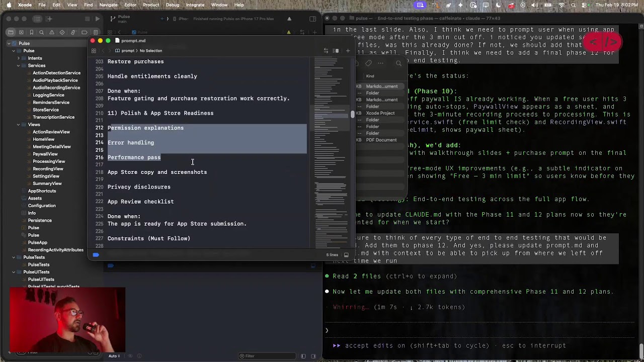Open the Project navigator folder icon

point(11,32)
